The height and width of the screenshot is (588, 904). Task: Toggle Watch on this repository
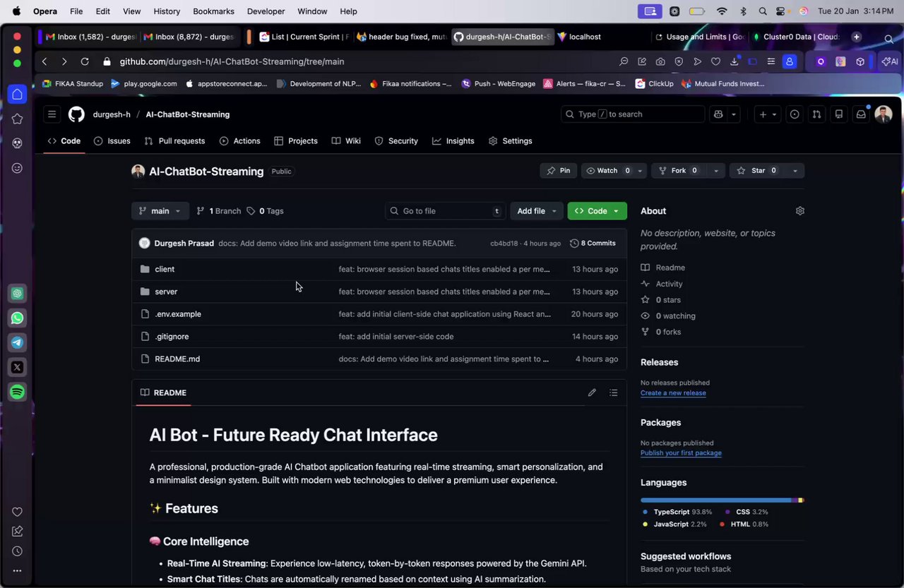coord(606,171)
